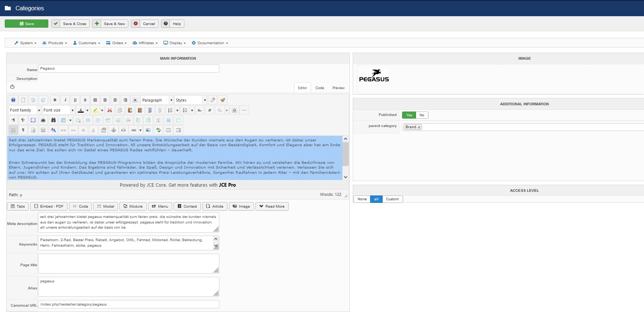Set Published to No

422,115
